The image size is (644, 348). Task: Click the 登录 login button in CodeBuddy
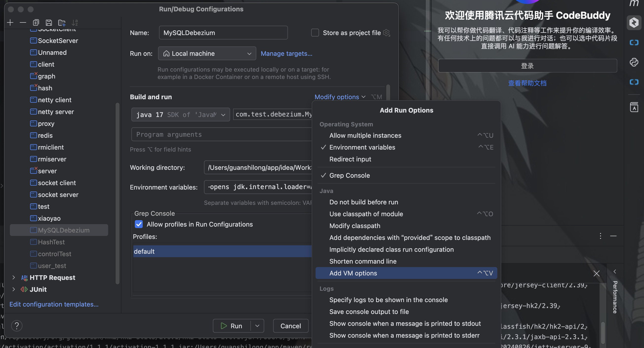pos(527,66)
